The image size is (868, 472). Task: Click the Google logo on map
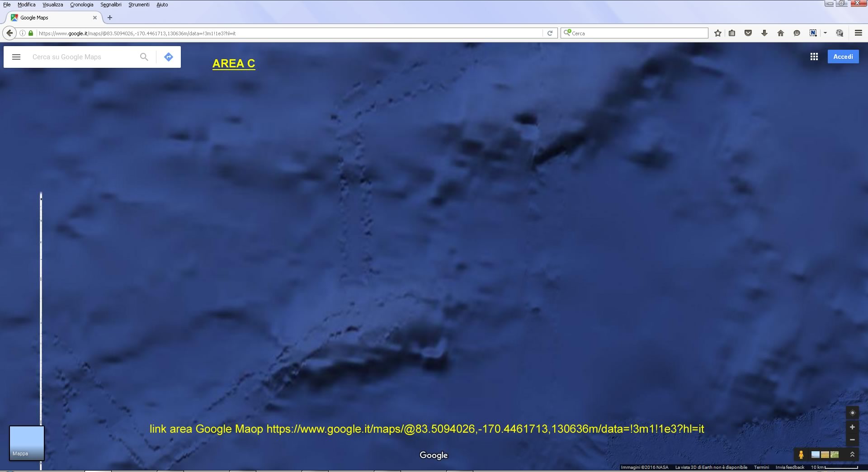click(434, 455)
